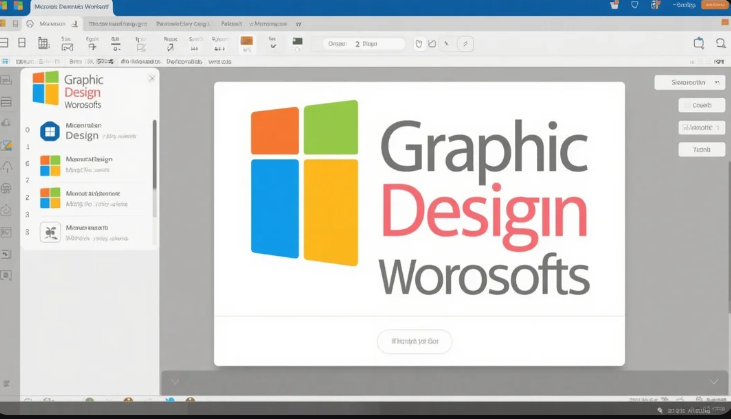731x419 pixels.
Task: Click the pill button below the canvas logo
Action: pyautogui.click(x=414, y=341)
